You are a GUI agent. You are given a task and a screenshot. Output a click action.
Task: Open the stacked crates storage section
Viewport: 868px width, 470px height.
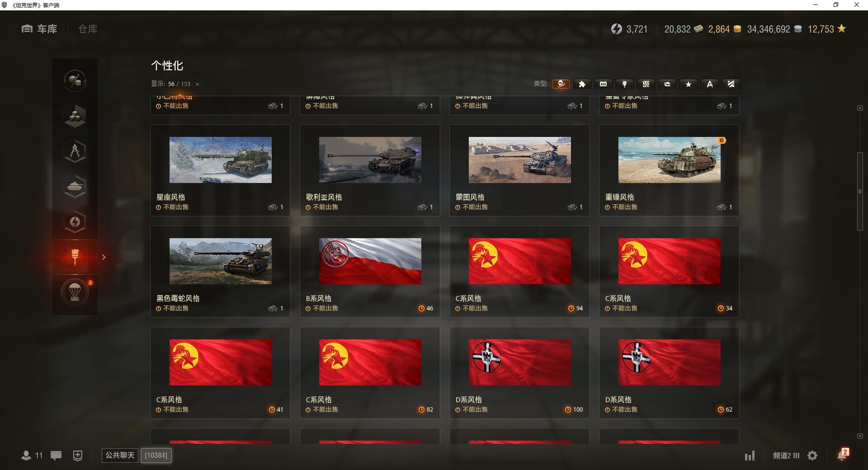75,116
